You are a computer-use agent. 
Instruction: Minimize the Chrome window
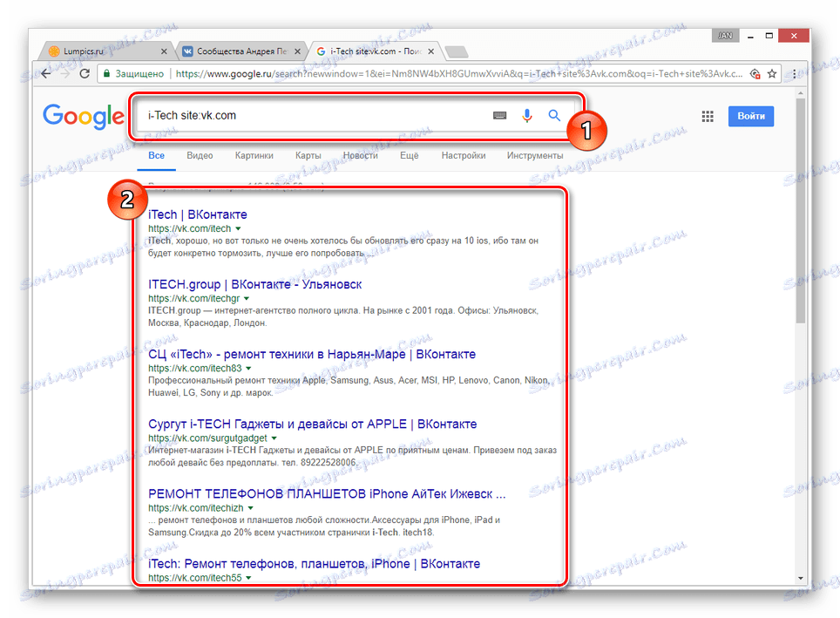[750, 36]
